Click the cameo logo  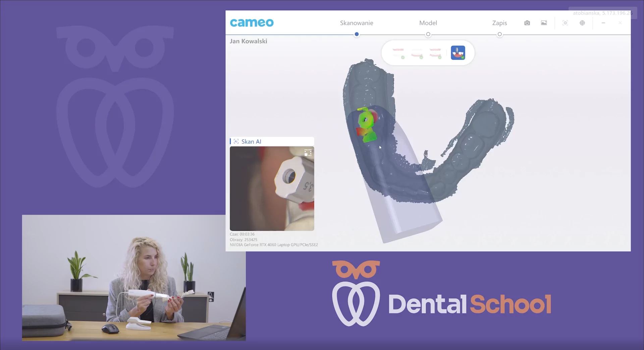pyautogui.click(x=252, y=23)
